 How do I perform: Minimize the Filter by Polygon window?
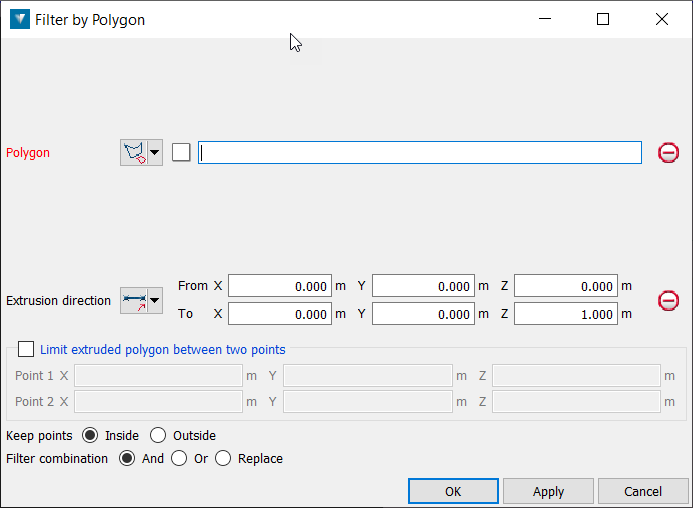[x=545, y=19]
